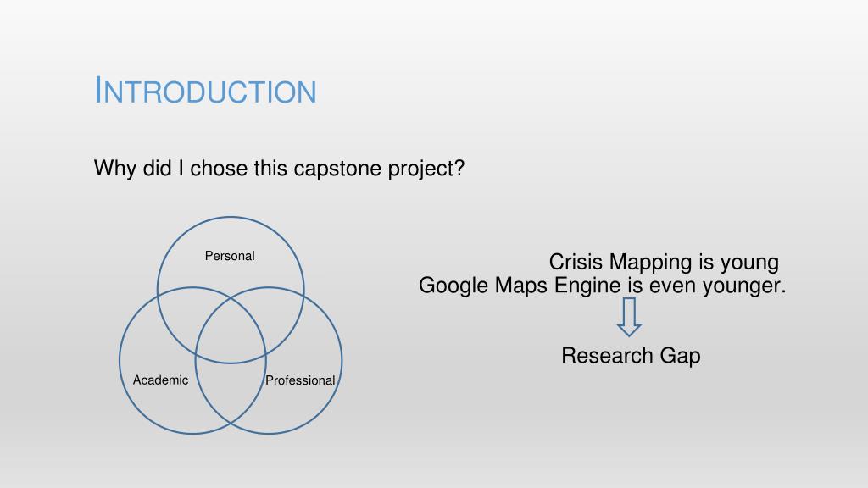Click the INTRODUCTION slide title
Image resolution: width=868 pixels, height=488 pixels.
(x=205, y=90)
